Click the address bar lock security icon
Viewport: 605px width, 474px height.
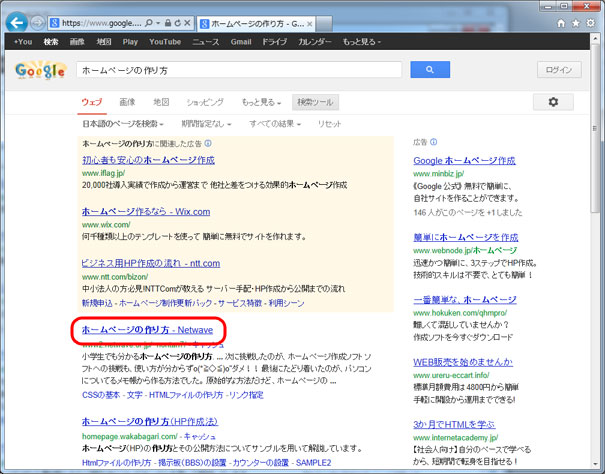(167, 23)
